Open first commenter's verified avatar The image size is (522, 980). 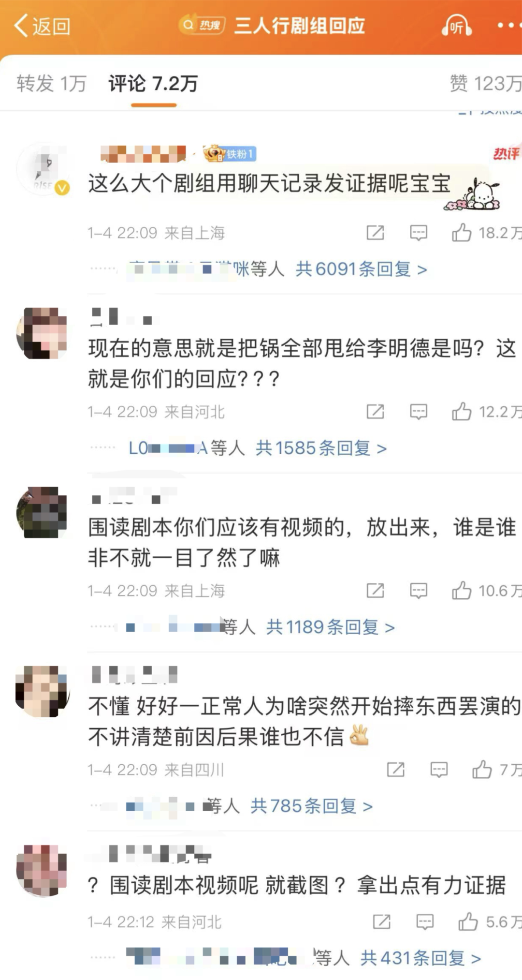pyautogui.click(x=43, y=168)
